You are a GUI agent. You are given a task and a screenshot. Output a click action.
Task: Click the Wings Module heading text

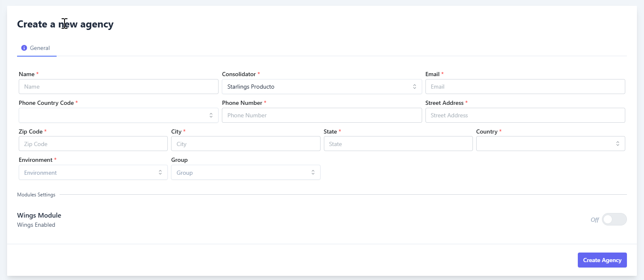tap(39, 215)
